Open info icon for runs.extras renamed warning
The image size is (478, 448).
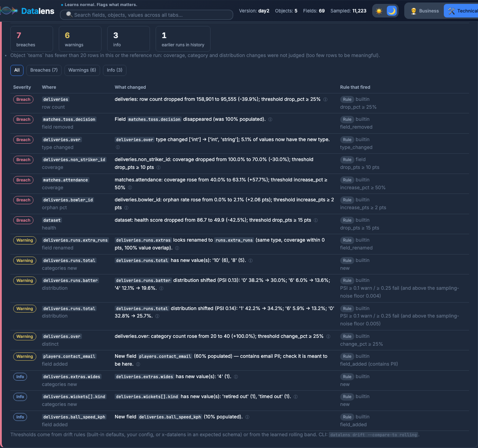[177, 248]
